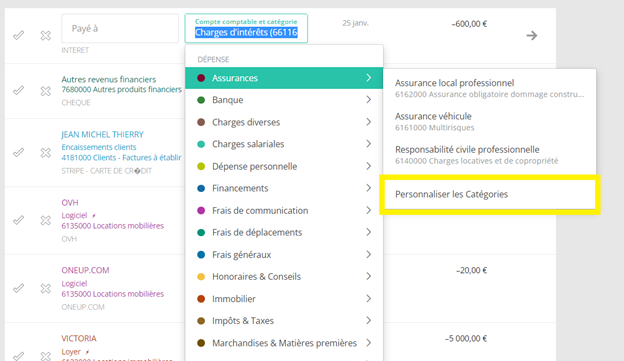Screen dimensions: 624x361
Task: Open the ONEUP.COM payee link
Action: tap(85, 270)
